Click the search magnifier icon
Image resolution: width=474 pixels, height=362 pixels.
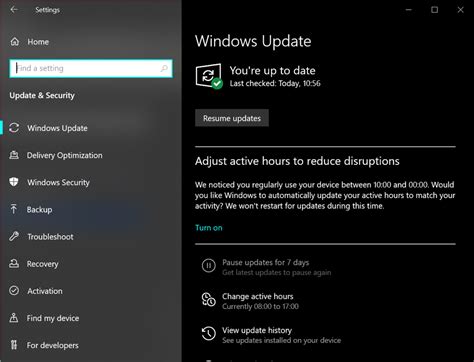click(x=164, y=68)
